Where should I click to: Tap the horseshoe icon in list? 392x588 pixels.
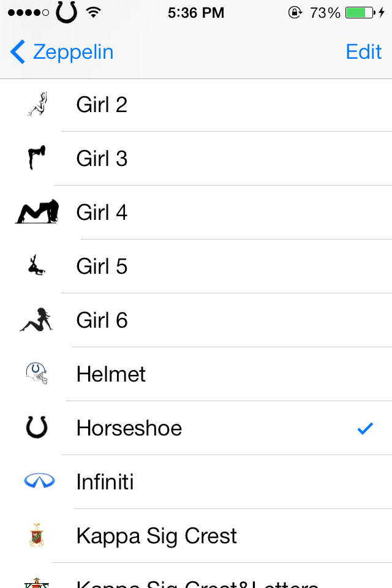coord(37,427)
